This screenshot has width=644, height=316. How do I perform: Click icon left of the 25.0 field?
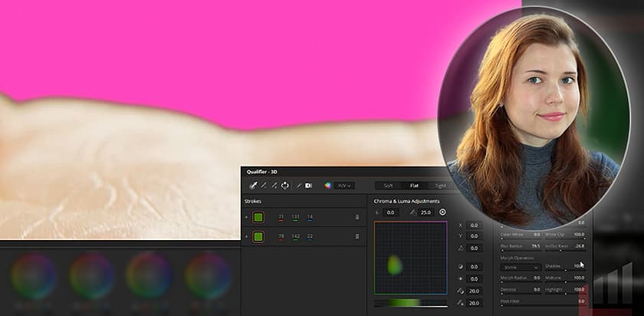click(412, 212)
